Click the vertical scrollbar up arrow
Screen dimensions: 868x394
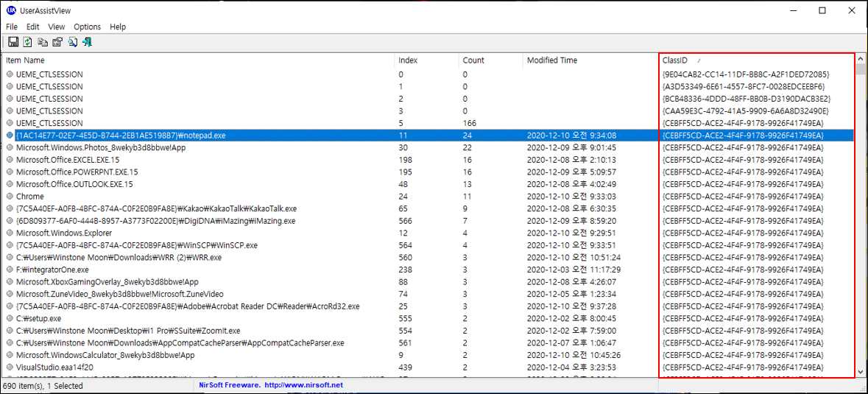[861, 59]
